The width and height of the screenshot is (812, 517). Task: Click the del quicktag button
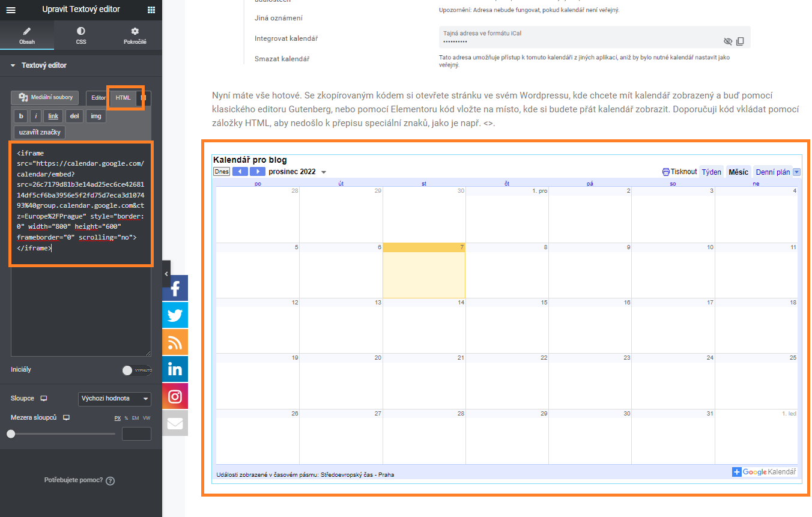[74, 116]
